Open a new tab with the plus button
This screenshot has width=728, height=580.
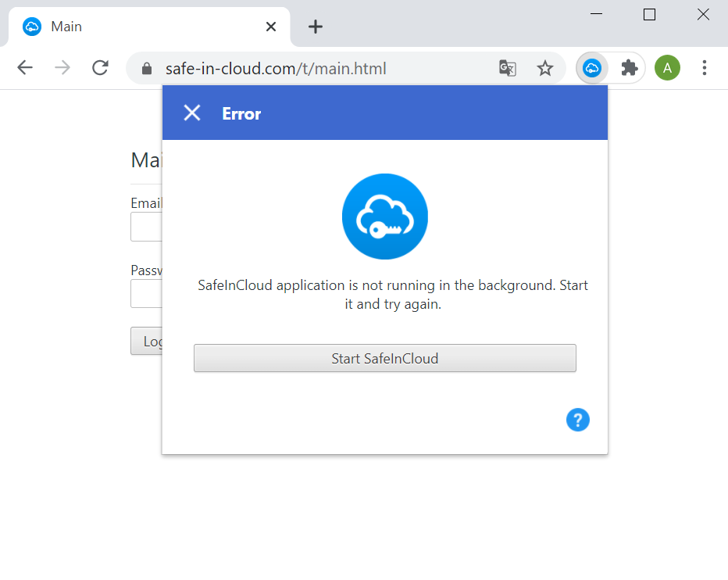tap(316, 27)
